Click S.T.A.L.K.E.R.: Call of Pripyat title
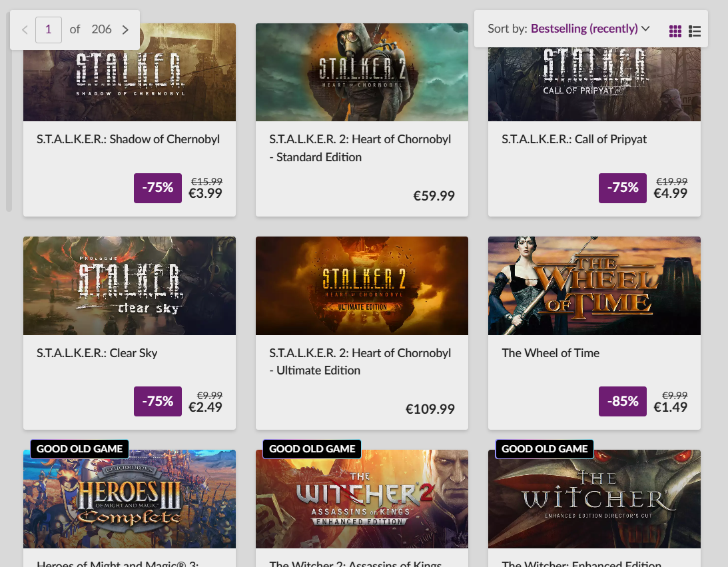The width and height of the screenshot is (728, 567). coord(574,139)
